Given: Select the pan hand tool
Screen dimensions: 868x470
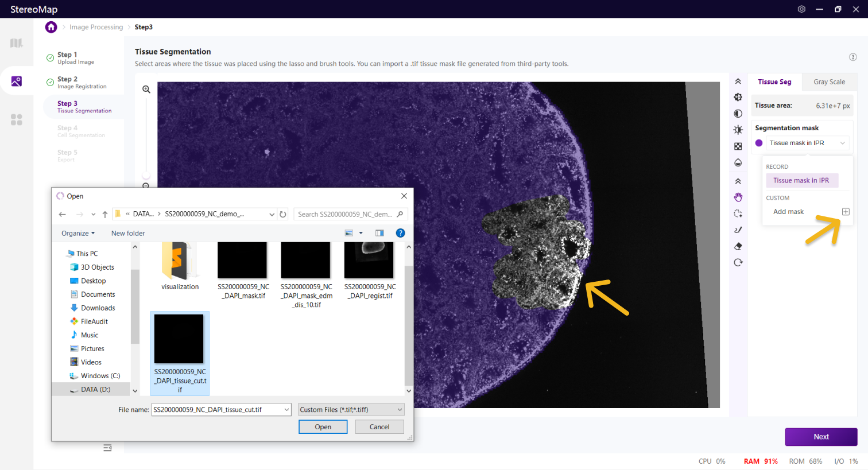Looking at the screenshot, I should coord(738,197).
